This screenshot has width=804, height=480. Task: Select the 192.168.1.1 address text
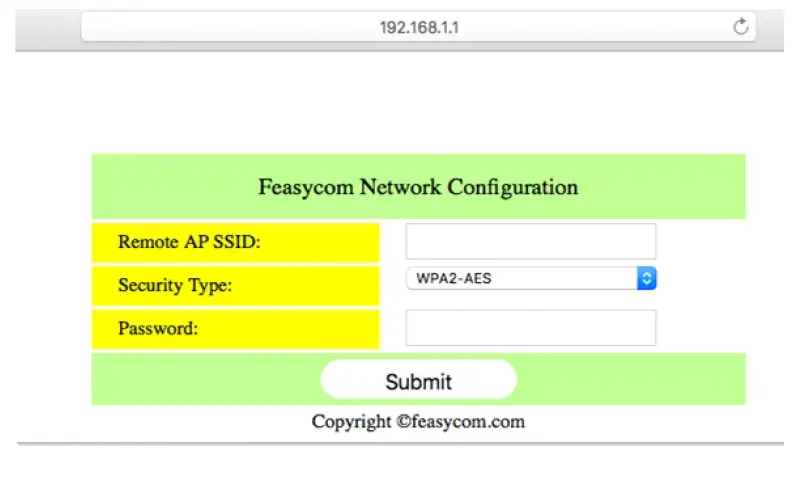(x=419, y=27)
